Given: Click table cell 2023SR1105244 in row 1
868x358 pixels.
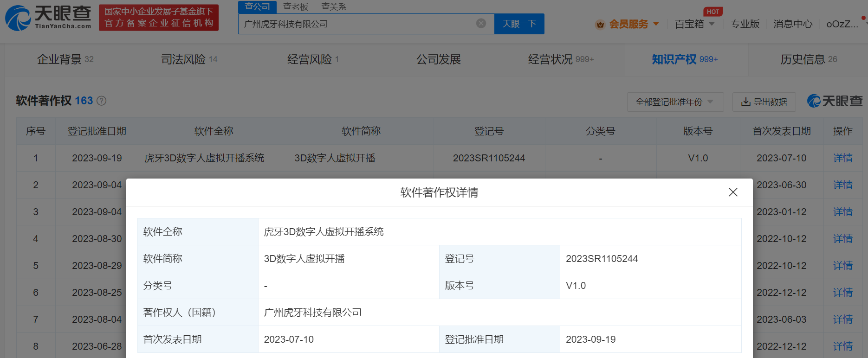Looking at the screenshot, I should (489, 158).
